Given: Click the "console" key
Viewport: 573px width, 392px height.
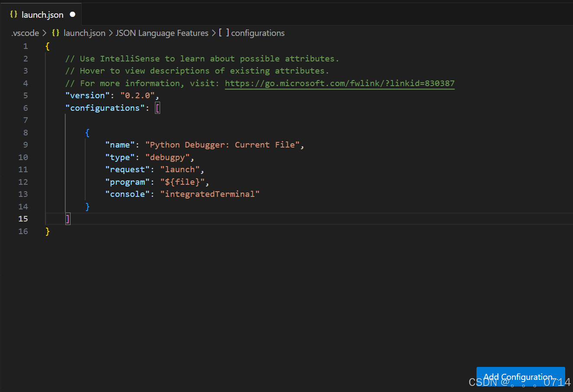Looking at the screenshot, I should [128, 194].
